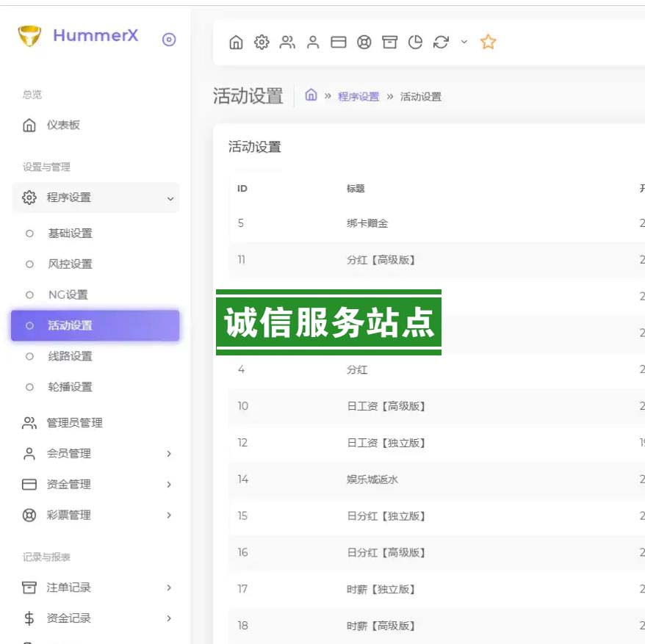Click the lifebuoy icon in top toolbar
645x644 pixels.
(x=364, y=43)
